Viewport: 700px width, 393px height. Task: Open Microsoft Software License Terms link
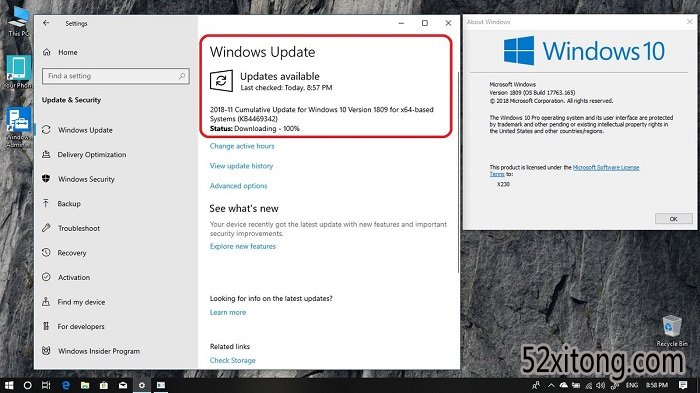(x=606, y=167)
